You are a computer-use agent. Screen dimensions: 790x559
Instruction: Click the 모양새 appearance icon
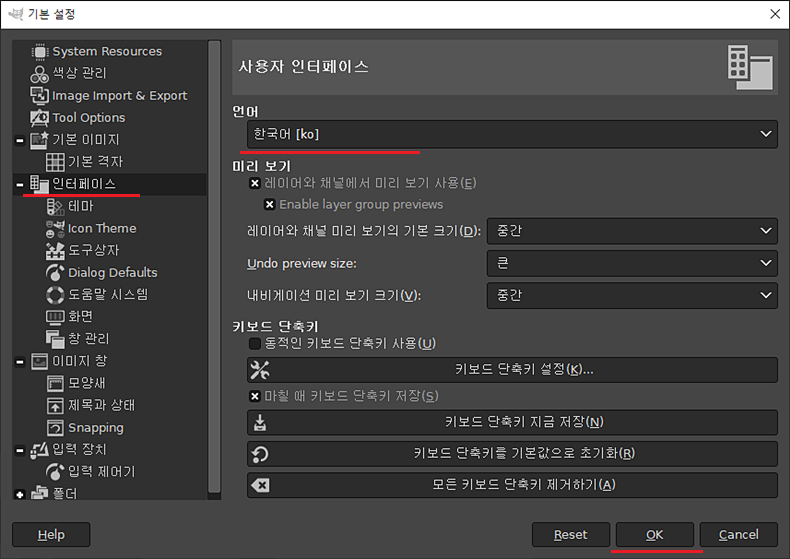point(55,383)
